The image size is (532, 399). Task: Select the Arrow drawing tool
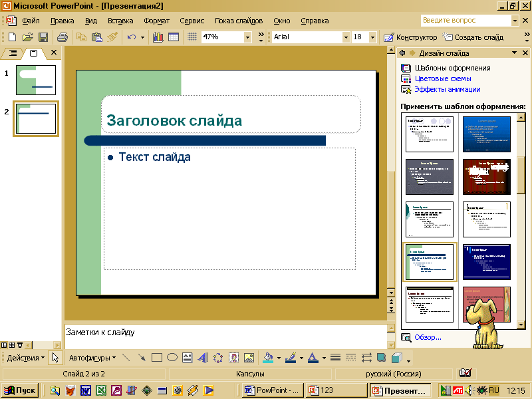point(142,358)
